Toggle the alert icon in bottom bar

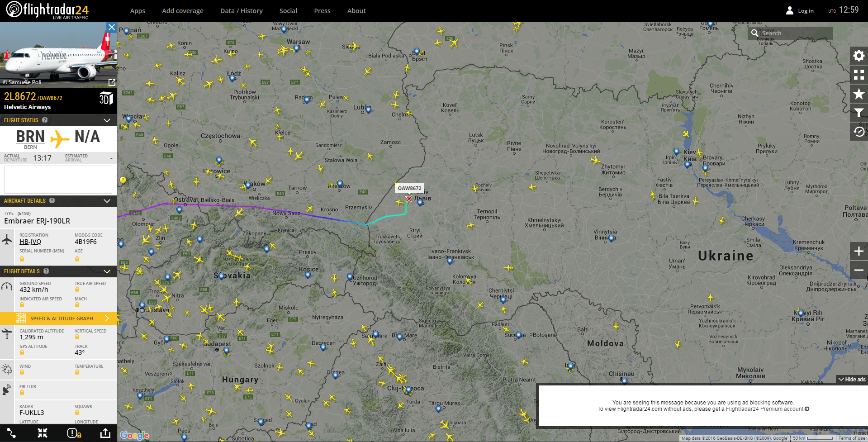[x=74, y=433]
